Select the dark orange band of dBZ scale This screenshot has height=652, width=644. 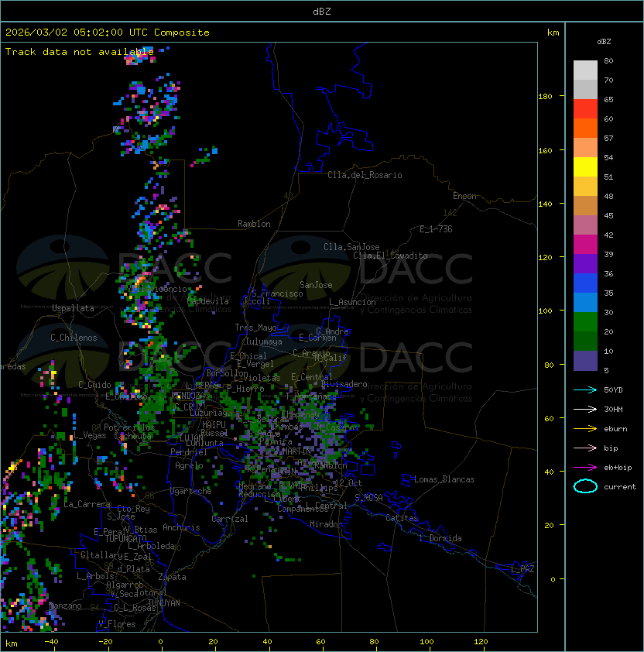585,128
